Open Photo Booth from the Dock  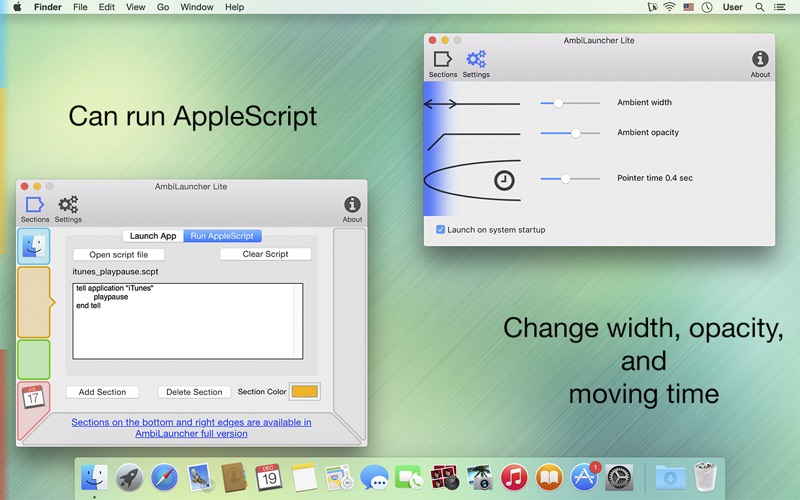click(444, 478)
